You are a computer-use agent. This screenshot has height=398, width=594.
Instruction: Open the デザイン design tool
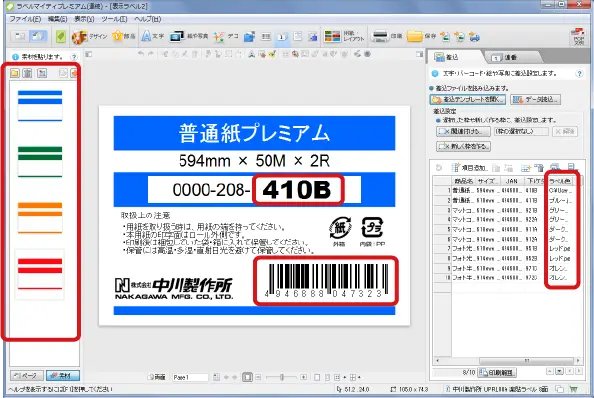coord(89,36)
